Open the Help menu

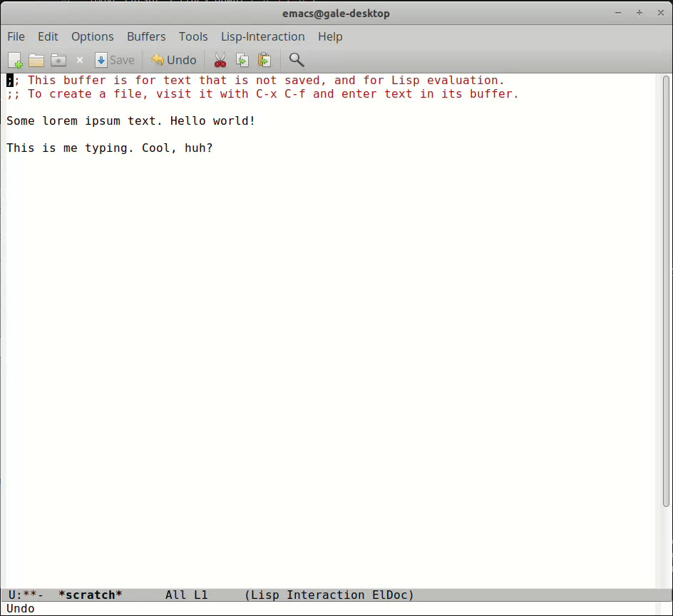pyautogui.click(x=330, y=36)
